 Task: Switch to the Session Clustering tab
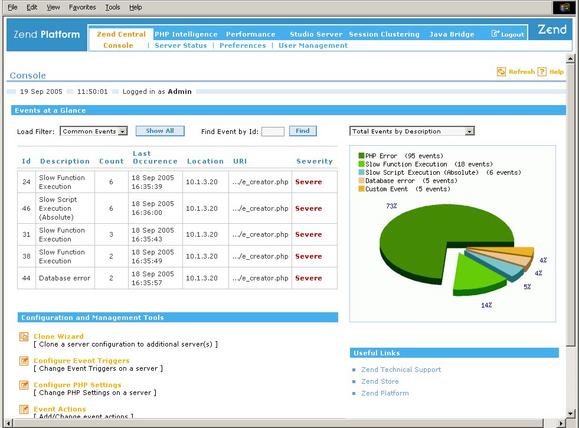[384, 34]
